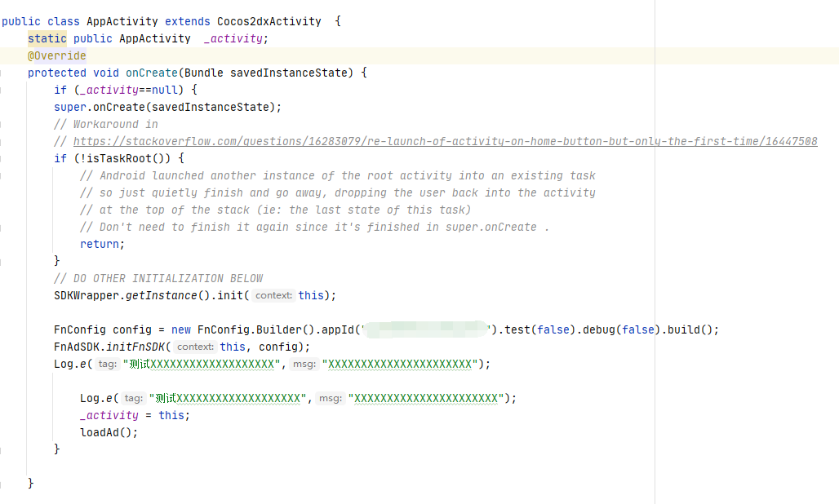Image resolution: width=839 pixels, height=504 pixels.
Task: Click the context hint in SDKWrapper init call
Action: click(x=273, y=295)
